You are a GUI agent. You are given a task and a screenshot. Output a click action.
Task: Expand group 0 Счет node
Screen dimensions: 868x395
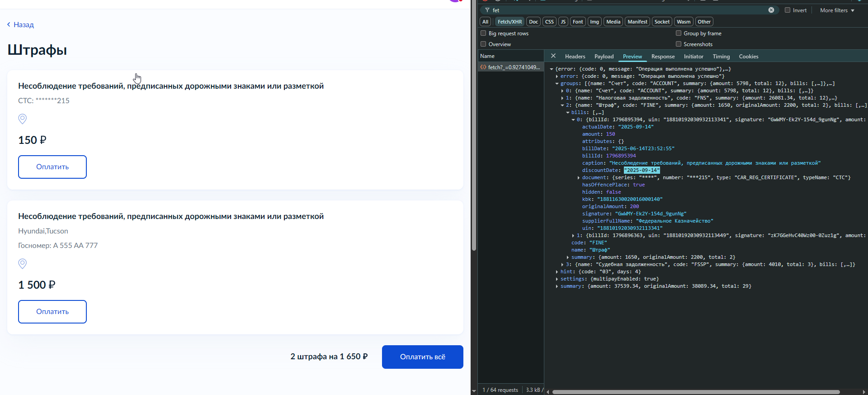click(x=562, y=91)
